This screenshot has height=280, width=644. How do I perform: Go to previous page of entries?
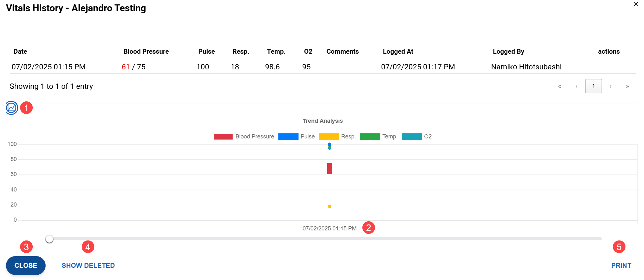(x=576, y=86)
